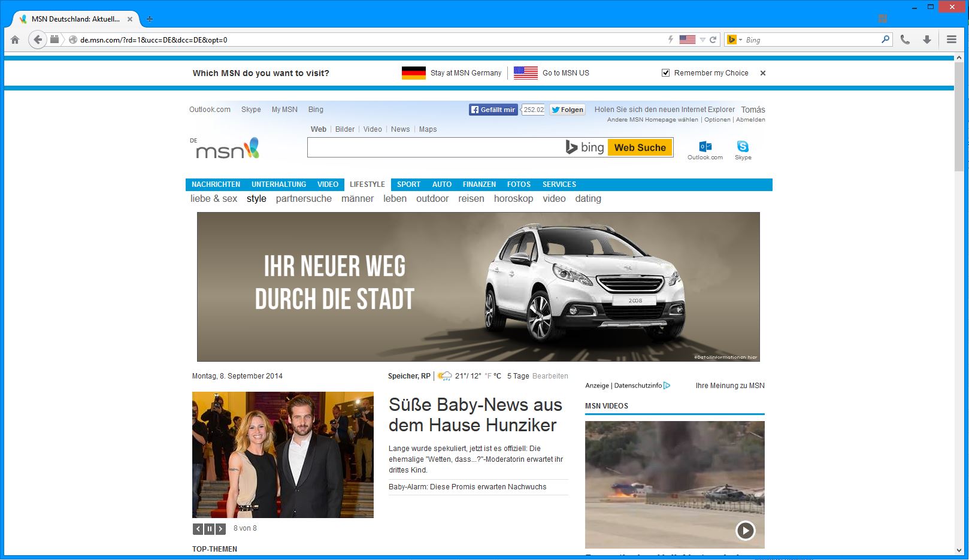The image size is (969, 560).
Task: Open SPORT tab
Action: [408, 184]
